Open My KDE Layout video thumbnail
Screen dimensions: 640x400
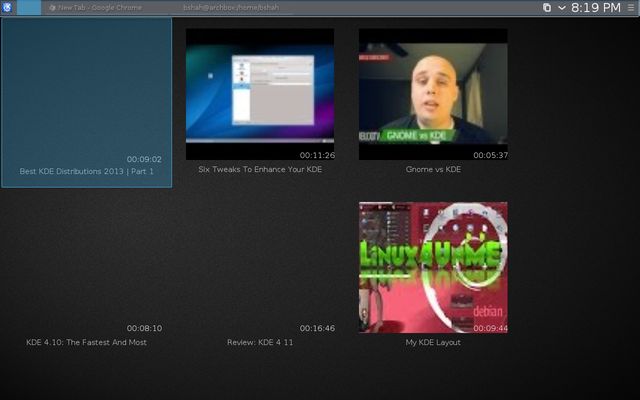click(433, 267)
